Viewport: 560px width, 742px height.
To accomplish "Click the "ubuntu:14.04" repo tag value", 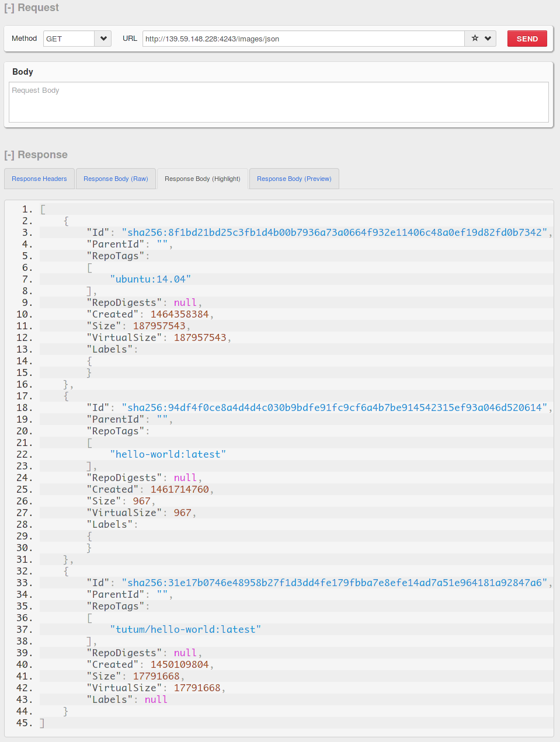I will click(150, 279).
